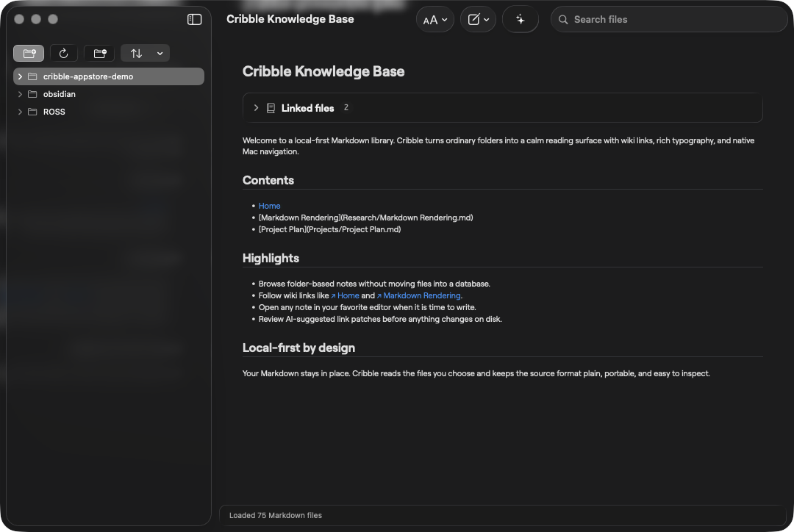Select the cribble-appstore-demo folder row
Image resolution: width=794 pixels, height=532 pixels.
(109, 76)
